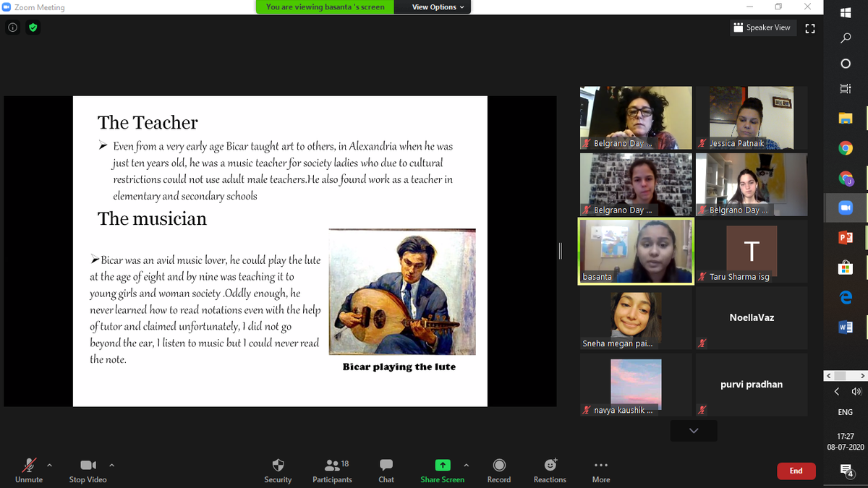
Task: Open the View Options dropdown
Action: pyautogui.click(x=438, y=7)
